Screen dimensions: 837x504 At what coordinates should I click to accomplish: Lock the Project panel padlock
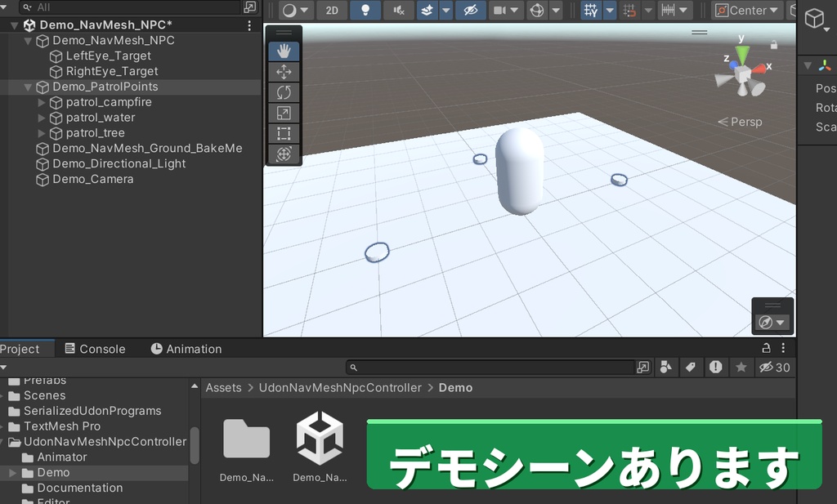pos(766,348)
